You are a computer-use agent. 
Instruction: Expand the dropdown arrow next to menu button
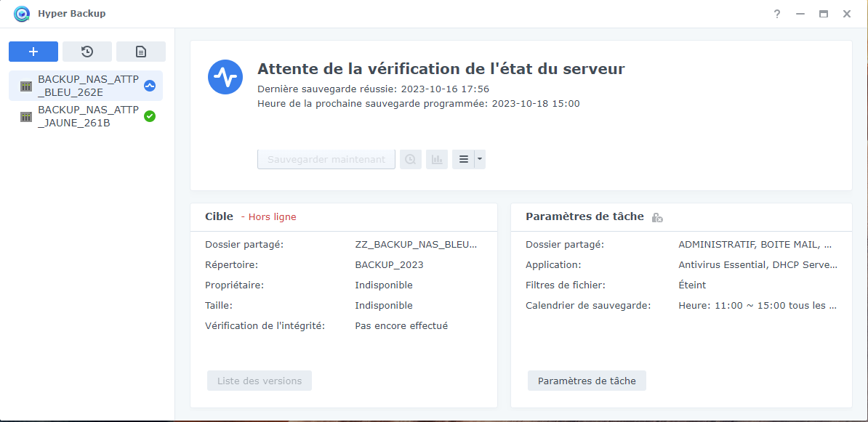pos(480,159)
